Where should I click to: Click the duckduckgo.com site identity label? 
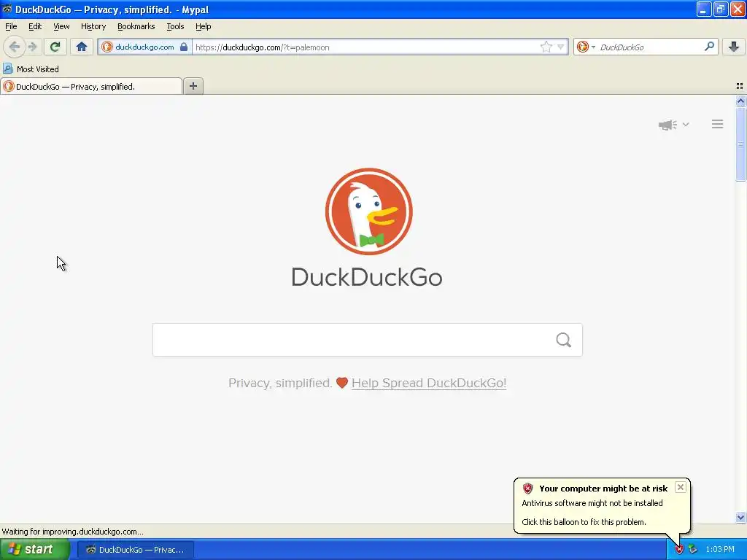(144, 47)
